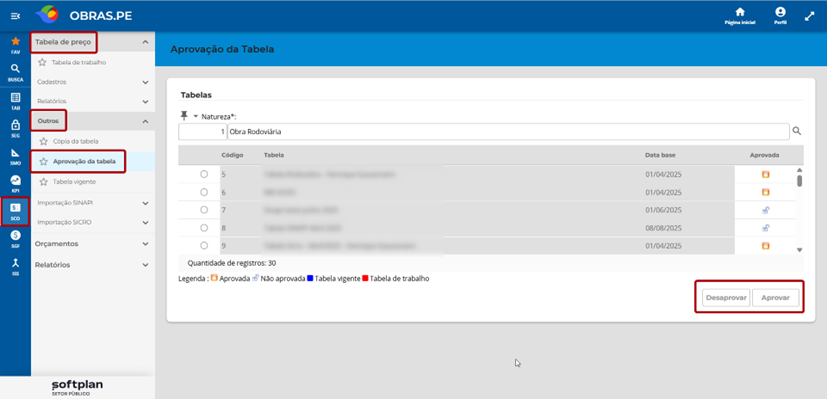Expand the Orçamentos menu group
The image size is (827, 399).
[93, 244]
